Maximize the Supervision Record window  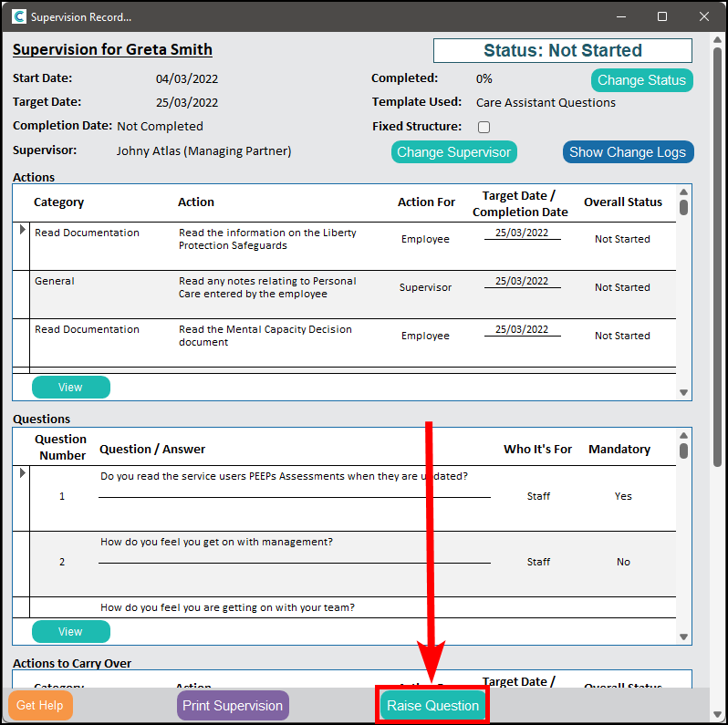point(662,16)
